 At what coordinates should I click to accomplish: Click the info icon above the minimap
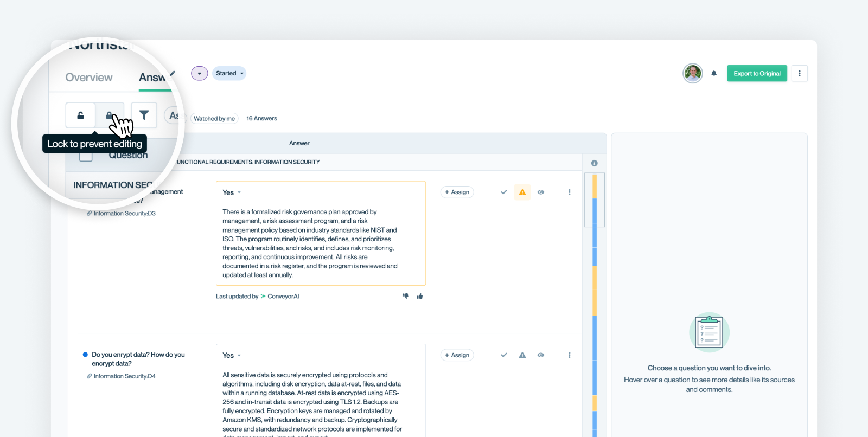coord(594,163)
